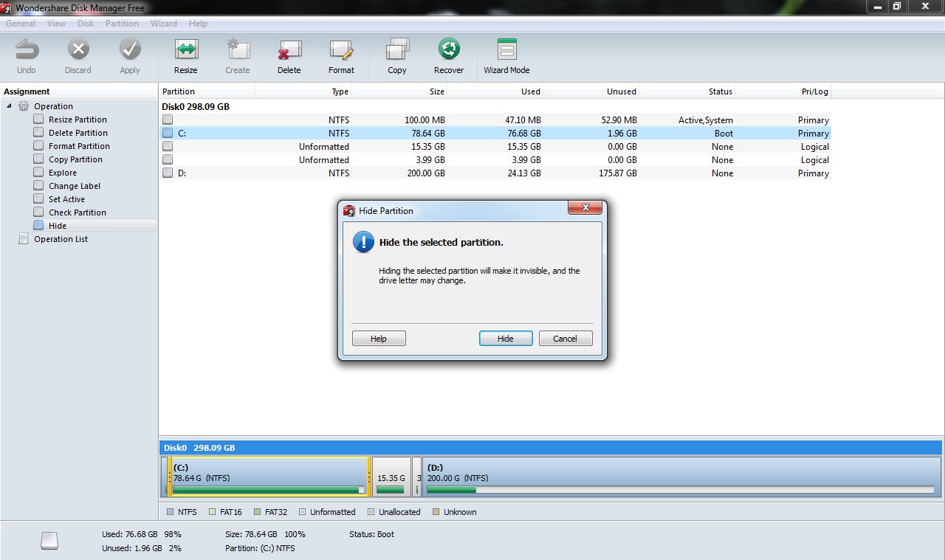Image resolution: width=945 pixels, height=560 pixels.
Task: Click the Operation gear icon
Action: coord(24,106)
